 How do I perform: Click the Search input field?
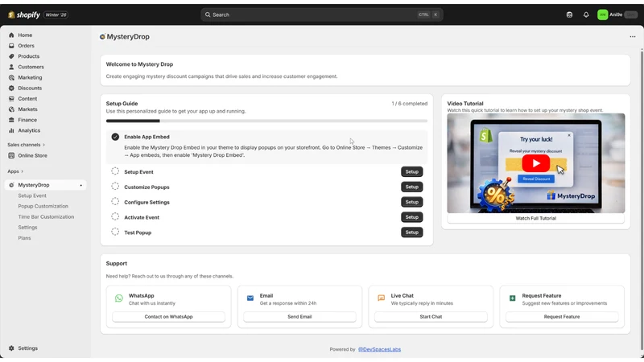pos(321,14)
